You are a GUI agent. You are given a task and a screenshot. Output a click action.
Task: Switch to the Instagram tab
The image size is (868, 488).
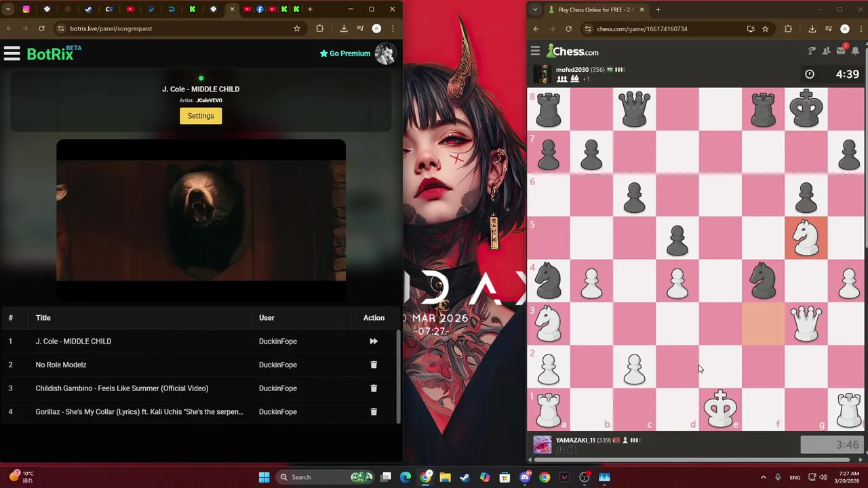(26, 9)
